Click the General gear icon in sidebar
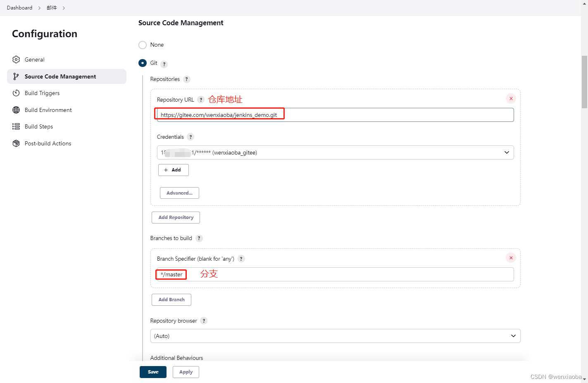Image resolution: width=588 pixels, height=383 pixels. (16, 59)
